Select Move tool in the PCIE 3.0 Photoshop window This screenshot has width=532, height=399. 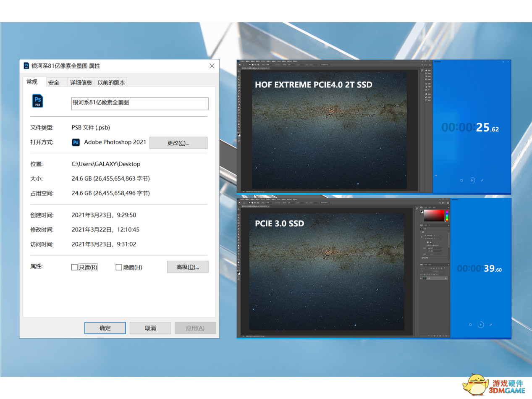239,210
